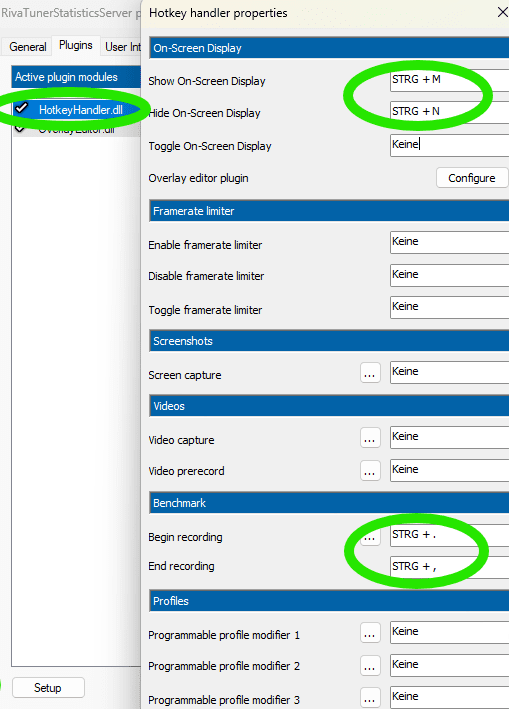The height and width of the screenshot is (709, 509).
Task: Open Programmable profile modifier 3 ellipsis button
Action: pyautogui.click(x=370, y=698)
